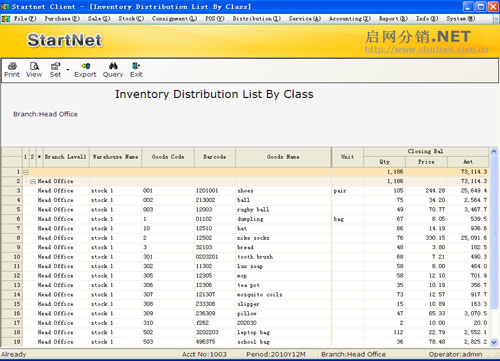
Task: Click outline level 1 button in grid header
Action: (25, 157)
